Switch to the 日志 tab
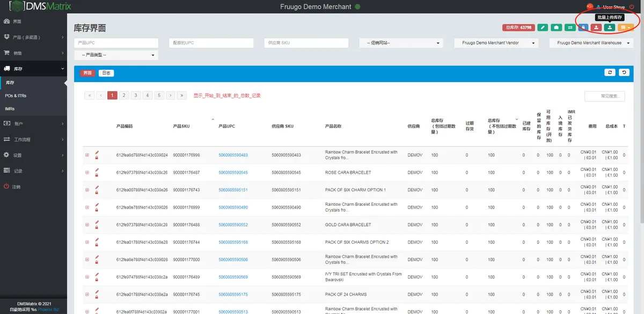The width and height of the screenshot is (644, 314). pos(106,73)
